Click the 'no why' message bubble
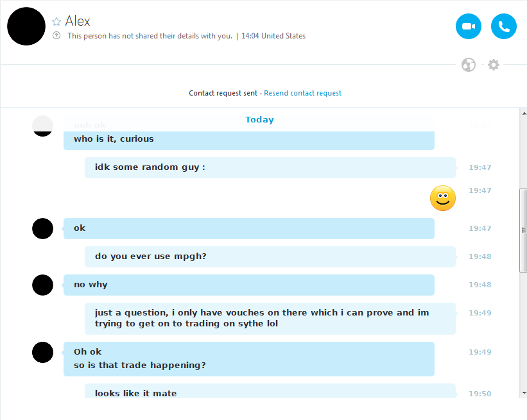 (x=91, y=285)
